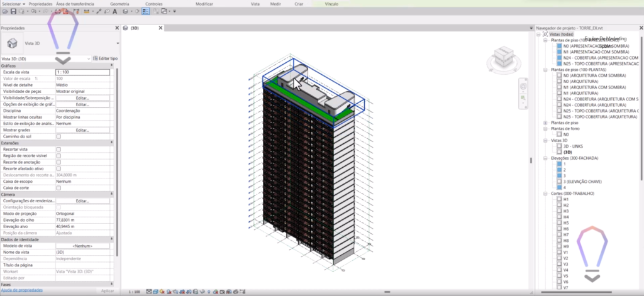Collapse the Vistas (todas) tree node

point(540,35)
